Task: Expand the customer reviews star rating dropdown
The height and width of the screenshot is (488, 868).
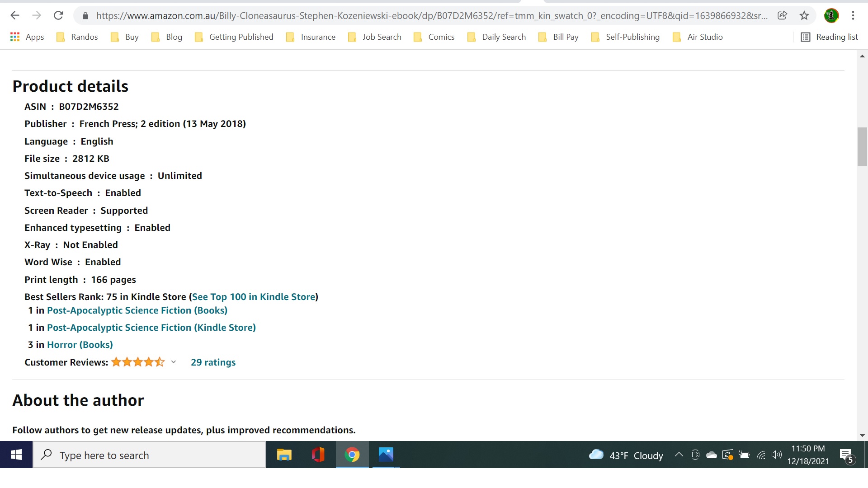Action: click(174, 362)
